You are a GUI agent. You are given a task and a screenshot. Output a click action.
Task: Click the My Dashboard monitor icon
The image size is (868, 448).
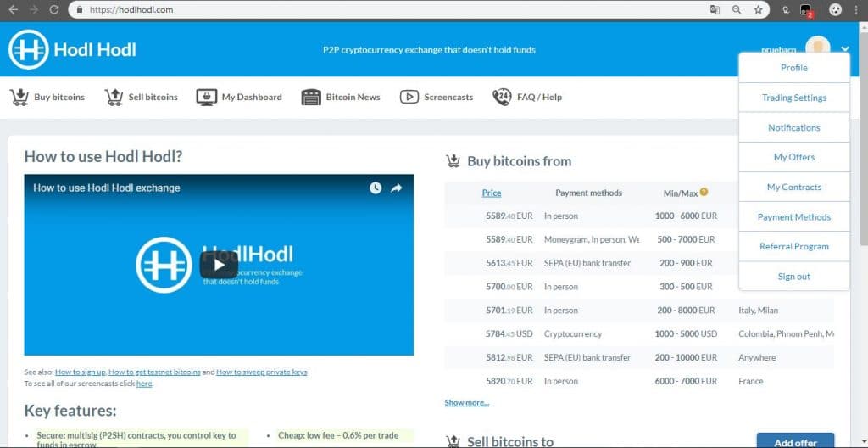(x=206, y=97)
